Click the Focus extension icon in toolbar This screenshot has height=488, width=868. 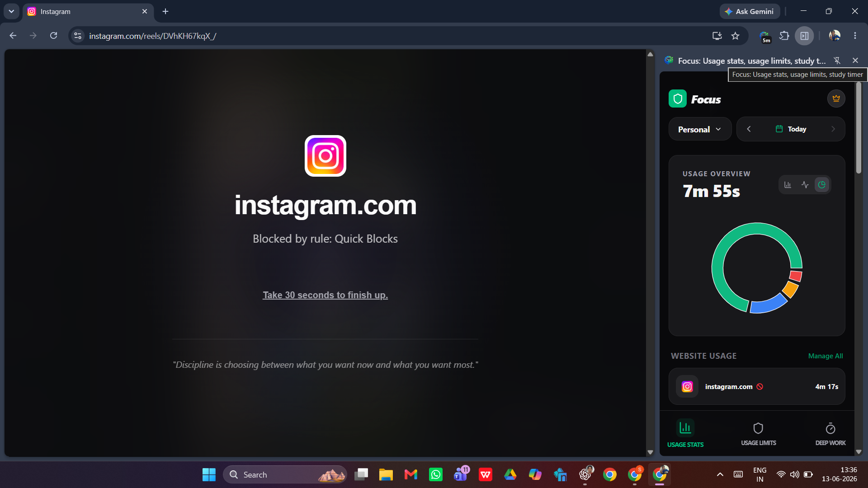[x=765, y=36]
